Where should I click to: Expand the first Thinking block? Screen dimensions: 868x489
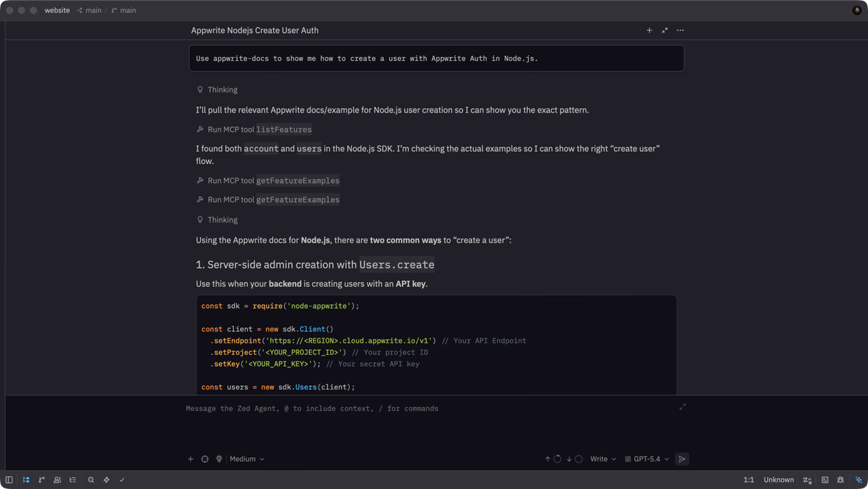coord(217,90)
